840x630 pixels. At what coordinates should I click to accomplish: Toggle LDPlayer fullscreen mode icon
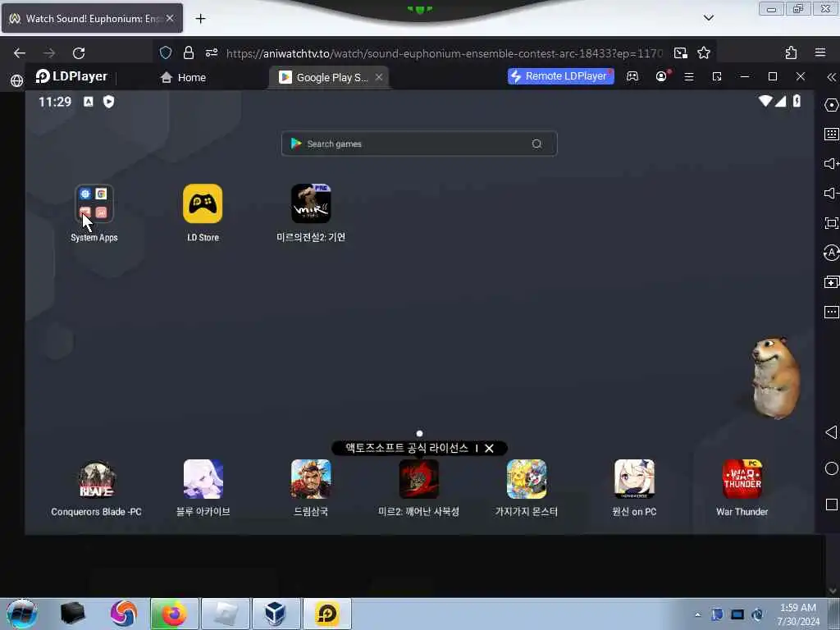[x=832, y=223]
